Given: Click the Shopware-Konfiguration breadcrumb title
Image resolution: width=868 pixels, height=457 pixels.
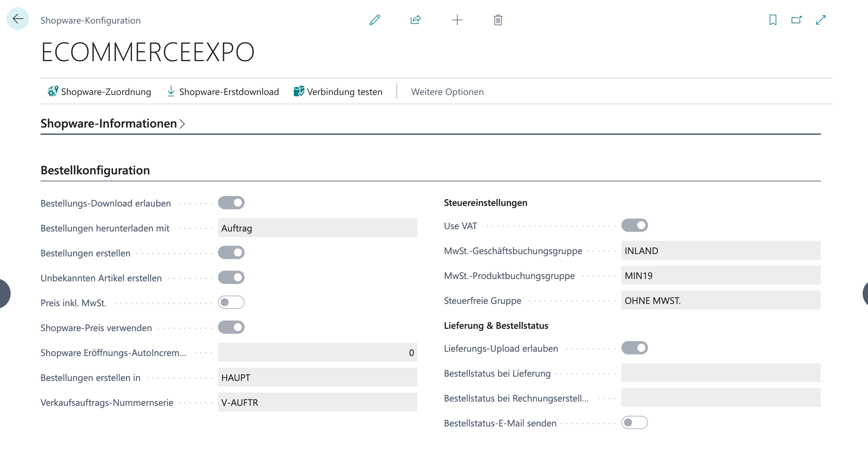Looking at the screenshot, I should pyautogui.click(x=90, y=20).
